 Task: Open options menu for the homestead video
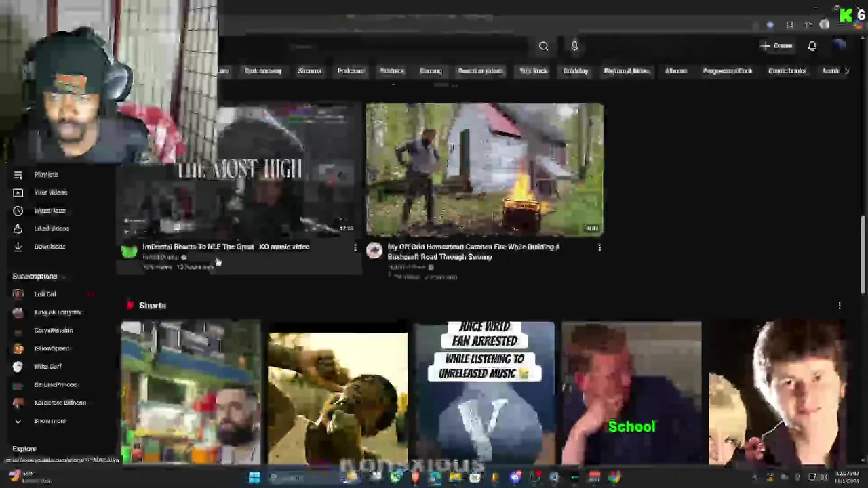click(599, 248)
